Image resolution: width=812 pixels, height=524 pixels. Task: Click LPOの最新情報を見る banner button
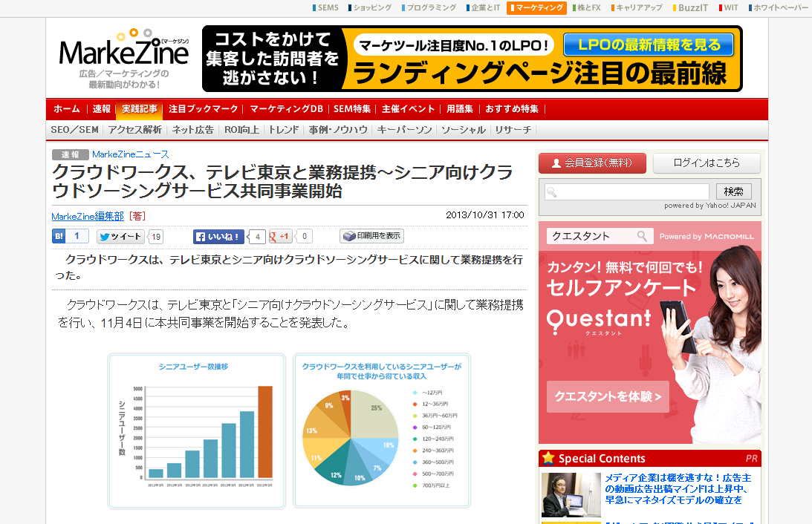649,45
